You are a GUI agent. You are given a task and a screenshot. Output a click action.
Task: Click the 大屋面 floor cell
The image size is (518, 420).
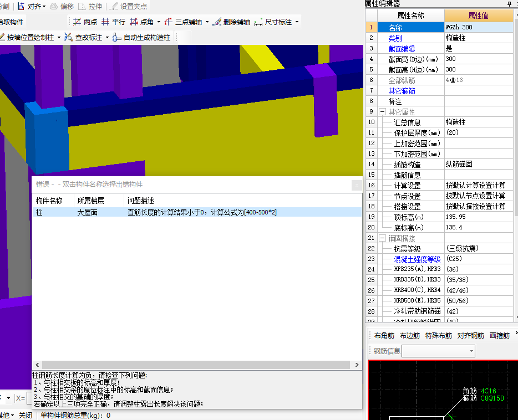tap(87, 212)
